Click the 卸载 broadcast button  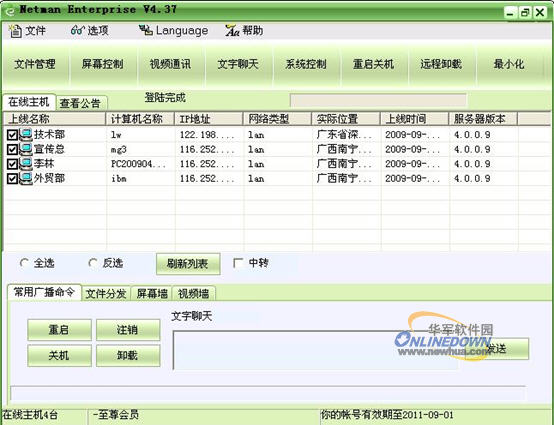coord(128,355)
